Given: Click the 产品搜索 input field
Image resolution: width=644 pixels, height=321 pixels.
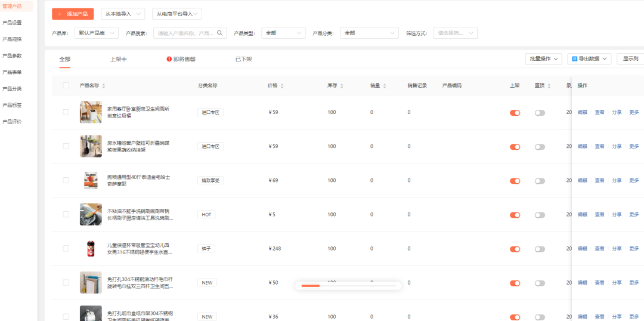Looking at the screenshot, I should [190, 33].
